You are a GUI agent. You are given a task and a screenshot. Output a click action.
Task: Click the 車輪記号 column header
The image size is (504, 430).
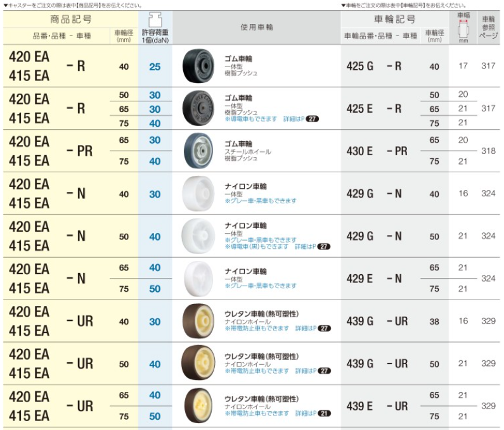395,20
